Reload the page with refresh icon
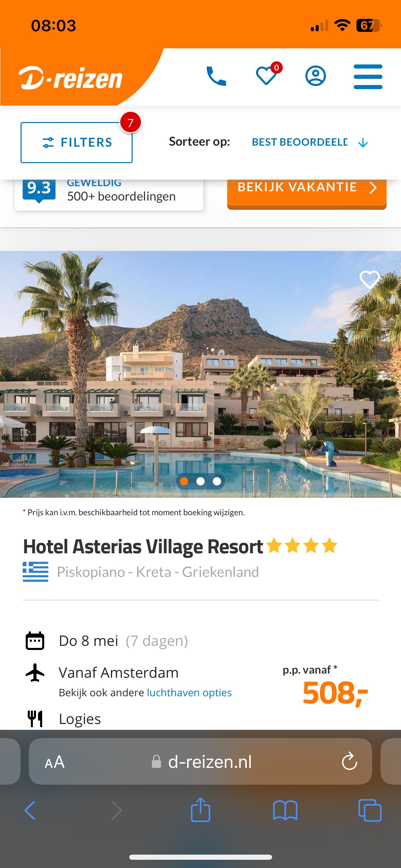The image size is (401, 868). click(x=349, y=761)
